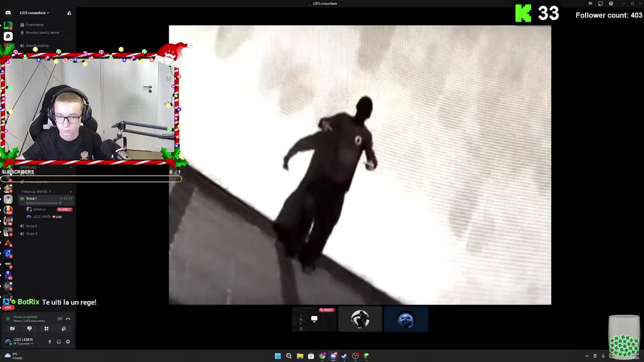Open the blue server icon with badge 5
The width and height of the screenshot is (644, 362).
[8, 254]
